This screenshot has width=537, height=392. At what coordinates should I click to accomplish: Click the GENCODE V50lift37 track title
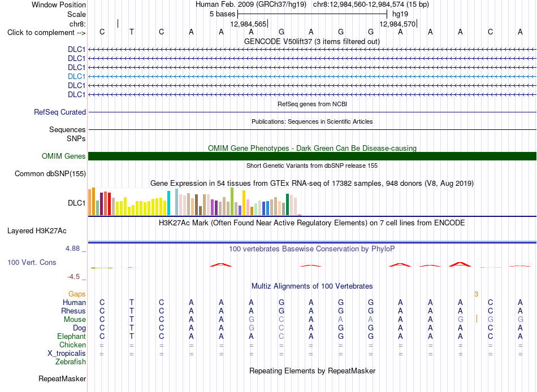[312, 41]
